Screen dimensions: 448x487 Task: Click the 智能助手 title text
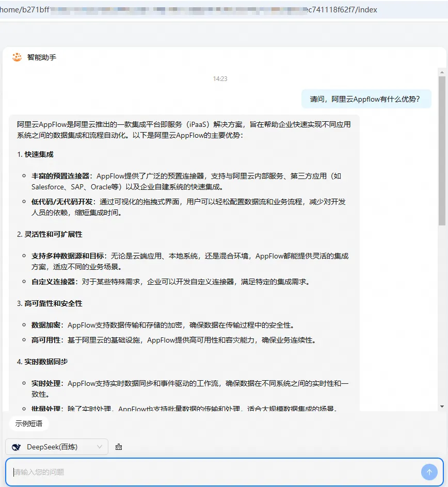(42, 57)
